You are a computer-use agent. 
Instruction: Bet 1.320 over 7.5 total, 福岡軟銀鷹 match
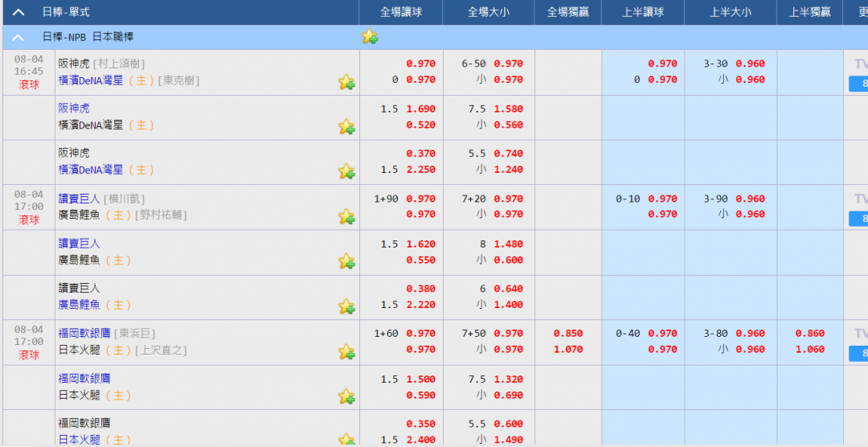coord(509,379)
